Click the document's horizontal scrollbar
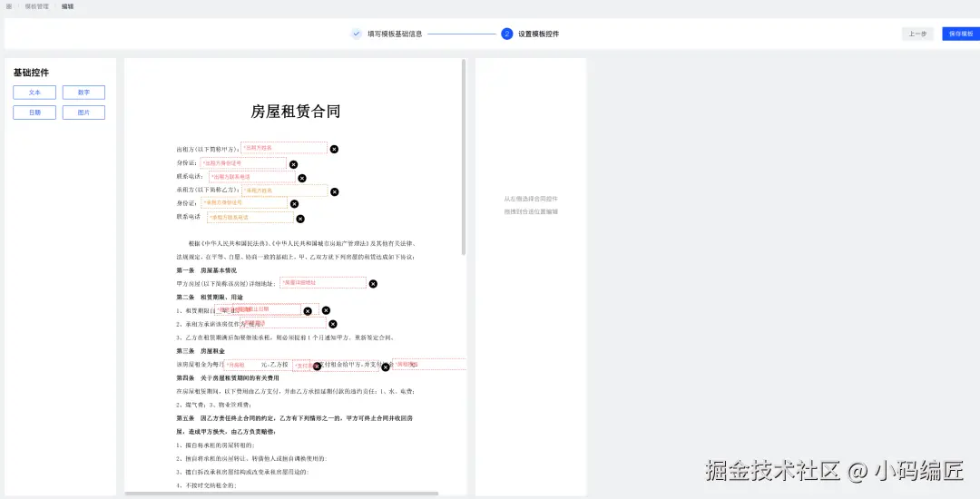The image size is (980, 499). 281,494
